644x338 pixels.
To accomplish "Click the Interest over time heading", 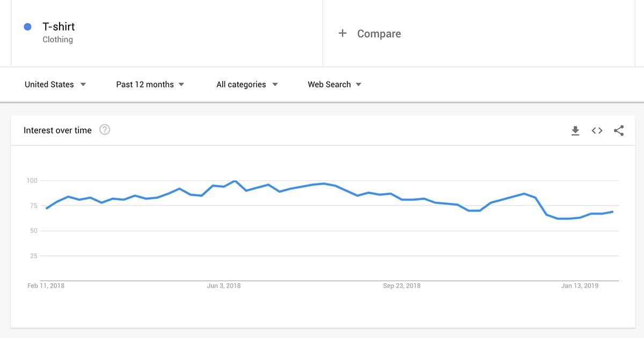I will coord(57,130).
